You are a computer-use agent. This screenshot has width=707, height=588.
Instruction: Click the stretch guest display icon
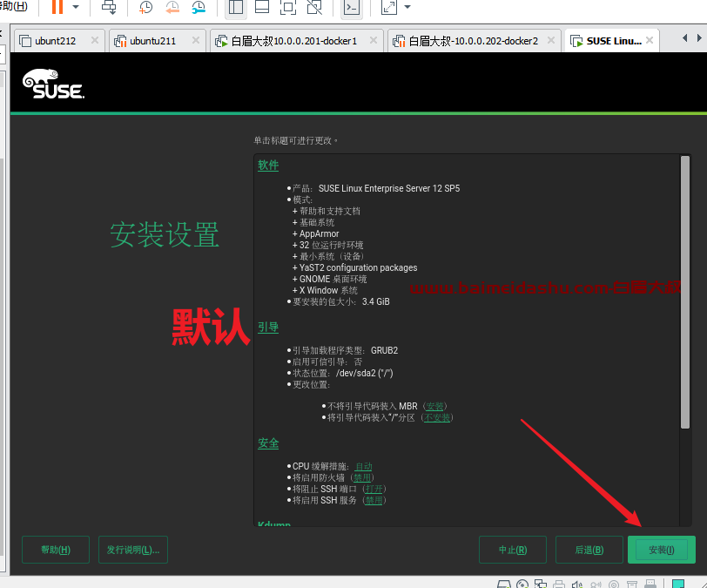[x=388, y=7]
